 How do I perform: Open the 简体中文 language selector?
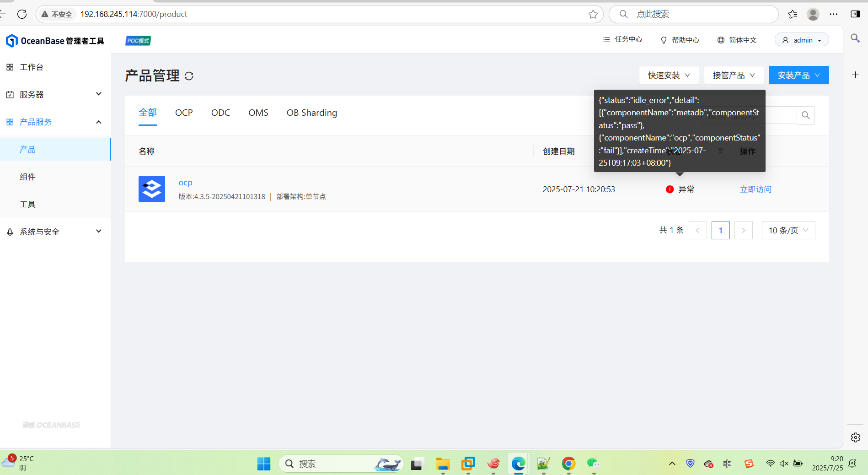pos(737,40)
